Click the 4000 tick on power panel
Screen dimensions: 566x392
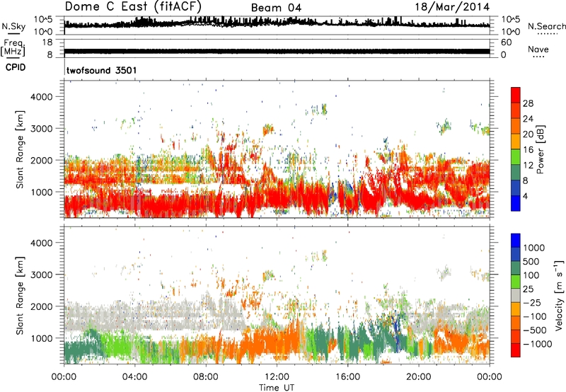point(41,97)
